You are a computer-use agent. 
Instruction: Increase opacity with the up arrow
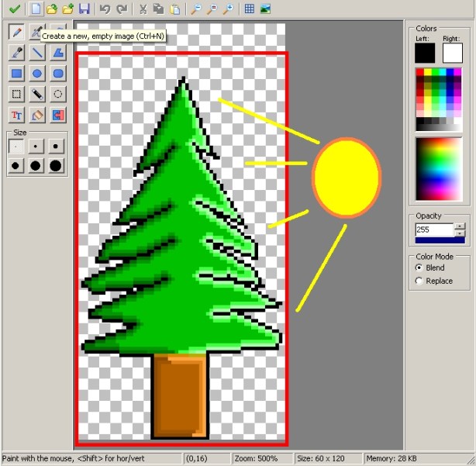[x=460, y=226]
